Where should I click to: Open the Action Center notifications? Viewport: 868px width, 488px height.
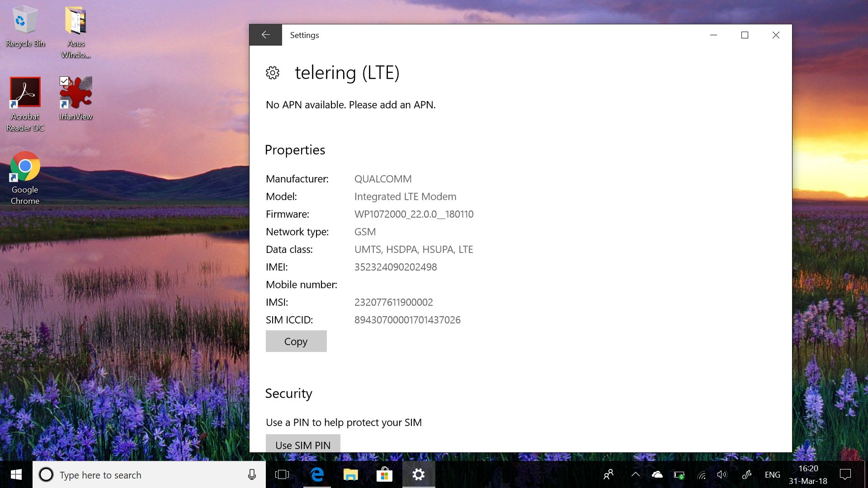click(x=845, y=474)
